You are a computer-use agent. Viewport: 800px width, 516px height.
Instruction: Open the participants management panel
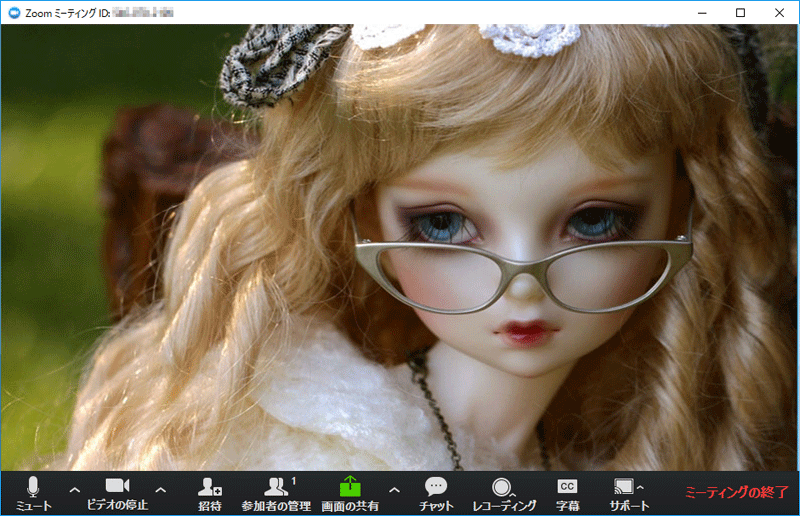(275, 492)
